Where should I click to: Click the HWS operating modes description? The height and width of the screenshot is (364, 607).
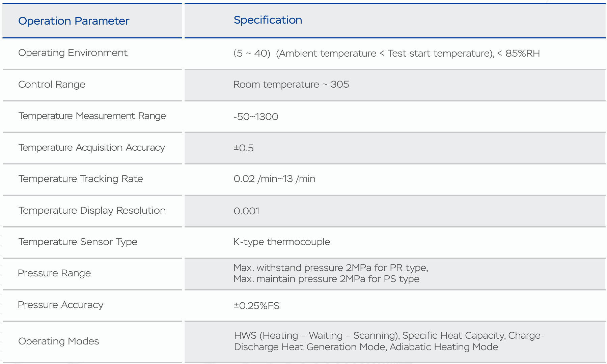tap(389, 341)
